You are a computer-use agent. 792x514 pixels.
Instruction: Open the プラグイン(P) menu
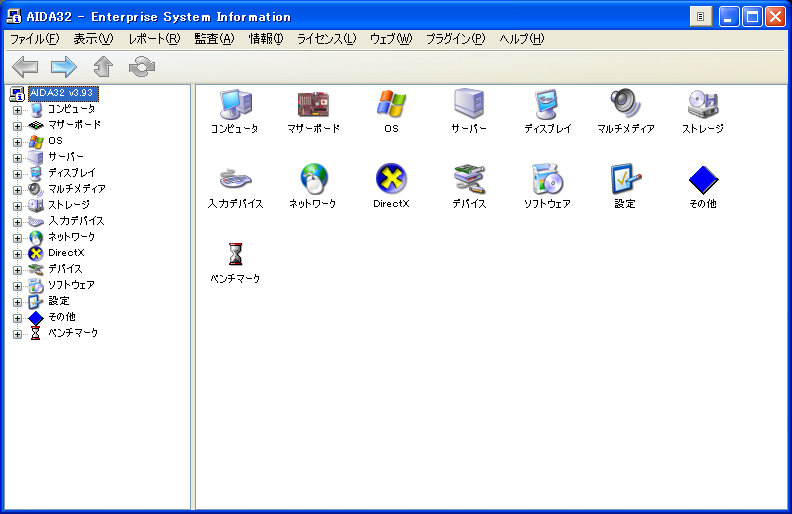click(455, 39)
